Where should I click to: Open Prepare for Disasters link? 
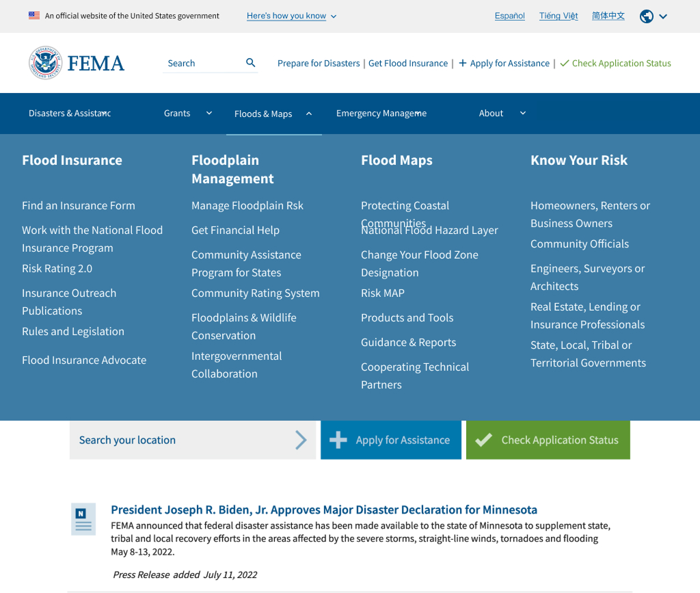(319, 64)
